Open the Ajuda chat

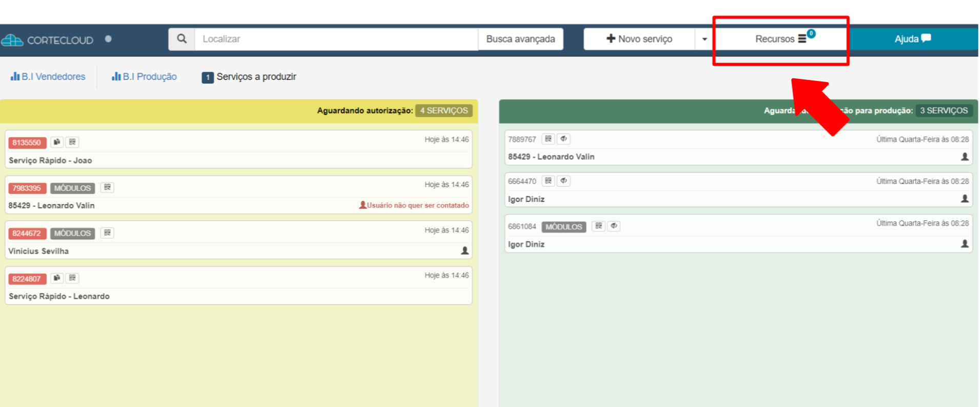tap(913, 39)
